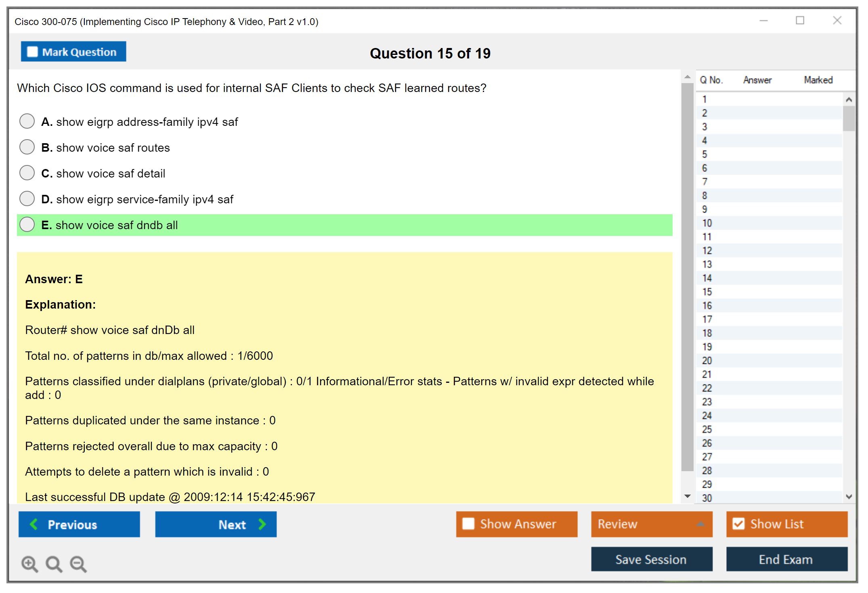Click Save Session button

pyautogui.click(x=651, y=559)
